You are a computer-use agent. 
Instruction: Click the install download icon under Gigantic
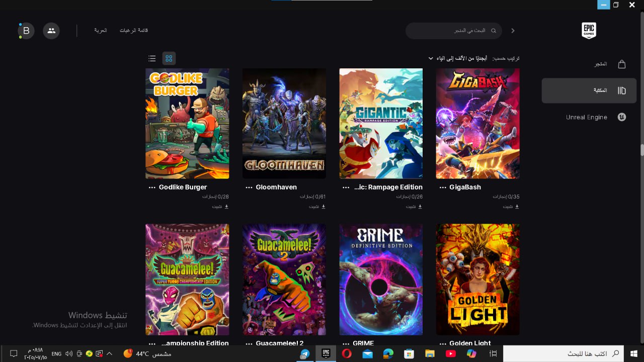coord(420,206)
